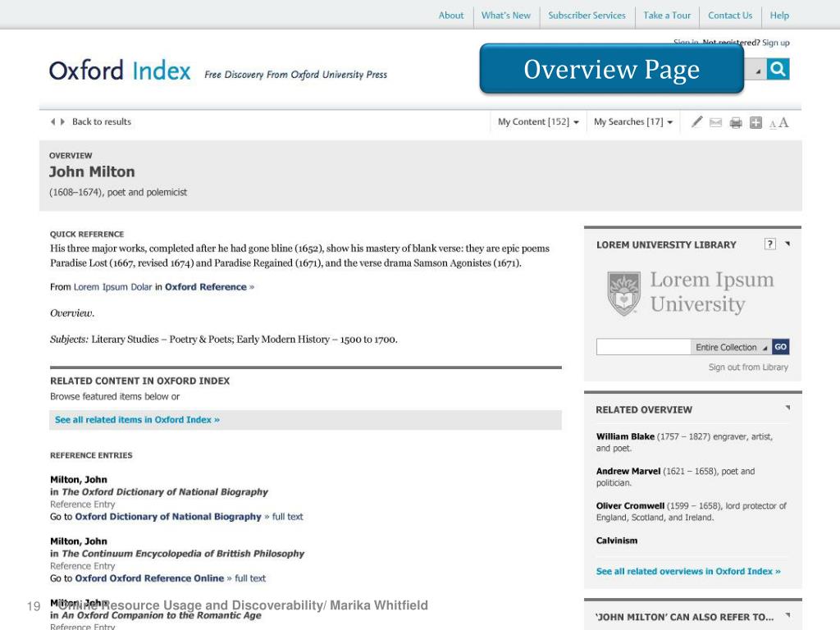
Task: Click the library search input field
Action: [x=643, y=347]
